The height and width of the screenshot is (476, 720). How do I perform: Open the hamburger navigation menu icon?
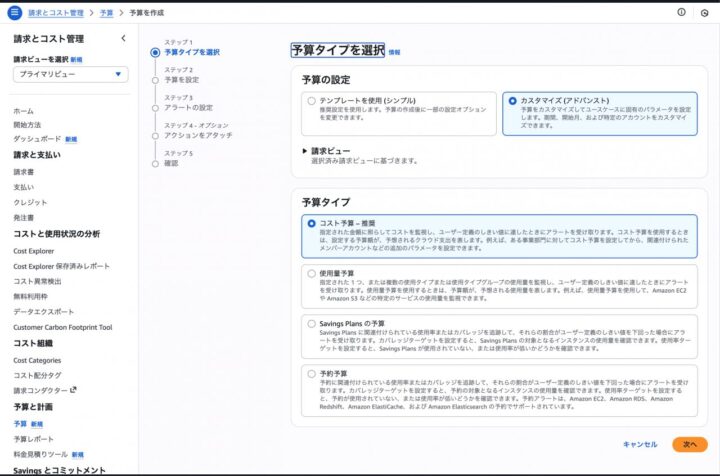pyautogui.click(x=14, y=13)
